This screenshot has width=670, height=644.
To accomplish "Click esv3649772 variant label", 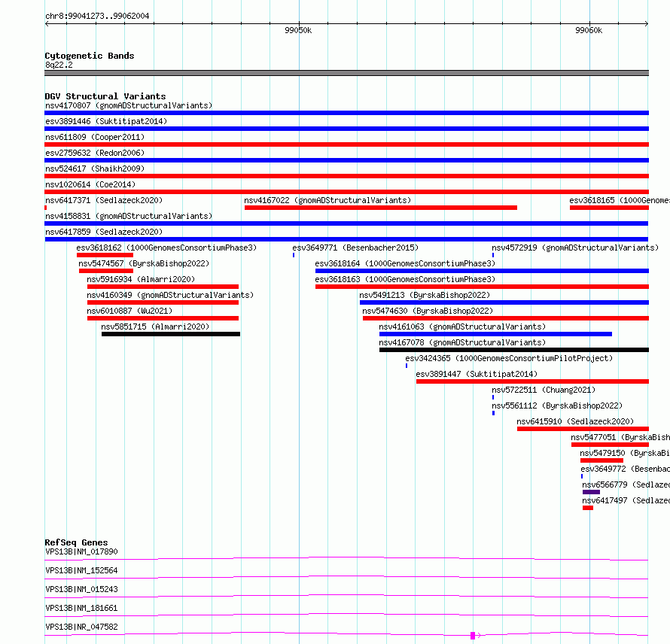I will 625,469.
